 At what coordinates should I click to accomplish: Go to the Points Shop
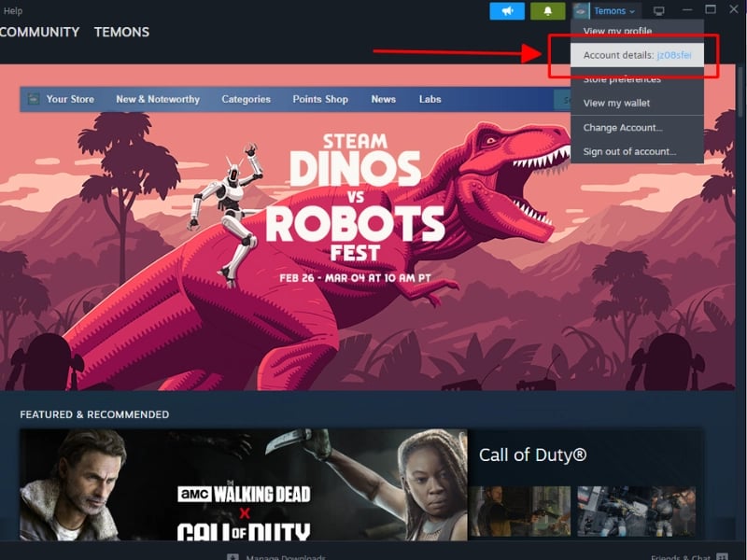(320, 99)
